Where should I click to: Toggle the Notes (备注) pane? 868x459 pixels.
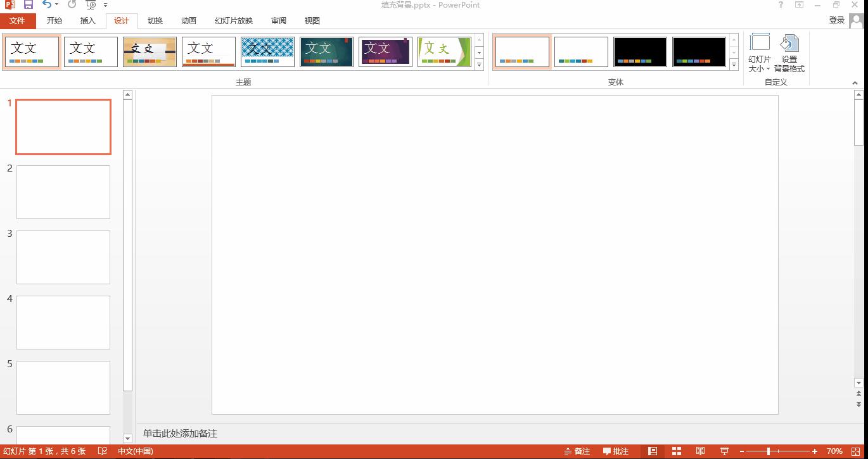pos(577,451)
